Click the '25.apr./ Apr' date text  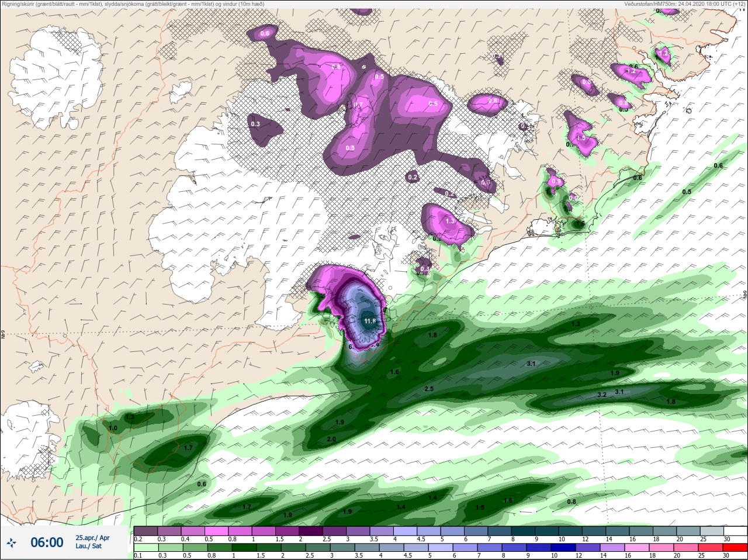coord(92,537)
